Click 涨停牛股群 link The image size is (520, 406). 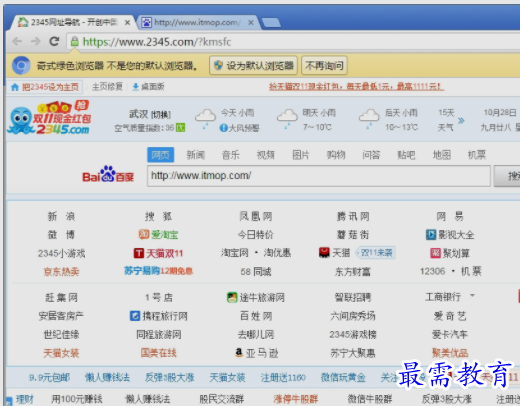pos(296,399)
